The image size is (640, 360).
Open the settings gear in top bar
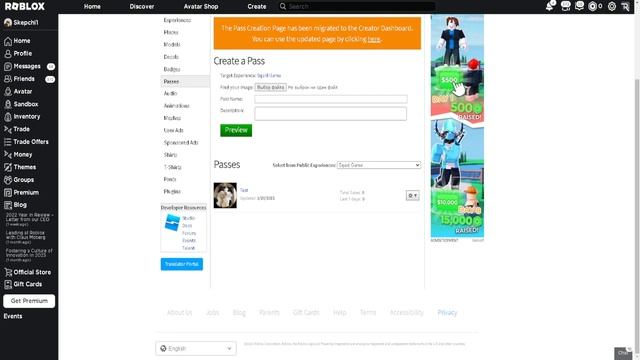[x=611, y=6]
